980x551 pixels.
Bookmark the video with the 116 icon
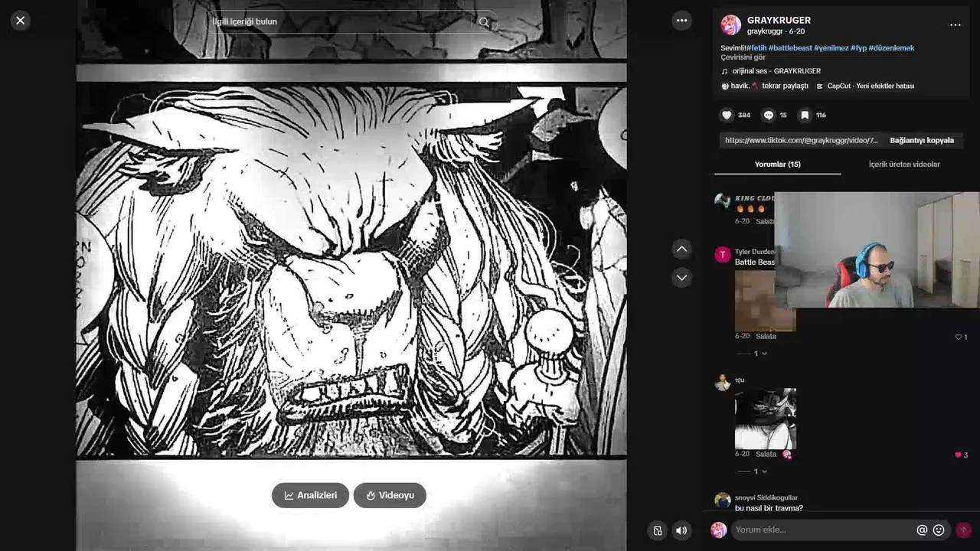click(805, 115)
